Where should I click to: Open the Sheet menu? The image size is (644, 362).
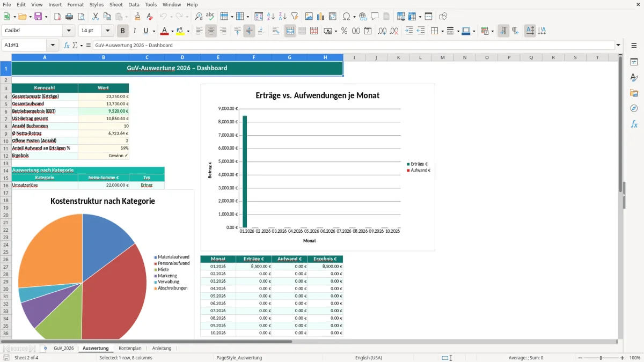pos(116,4)
